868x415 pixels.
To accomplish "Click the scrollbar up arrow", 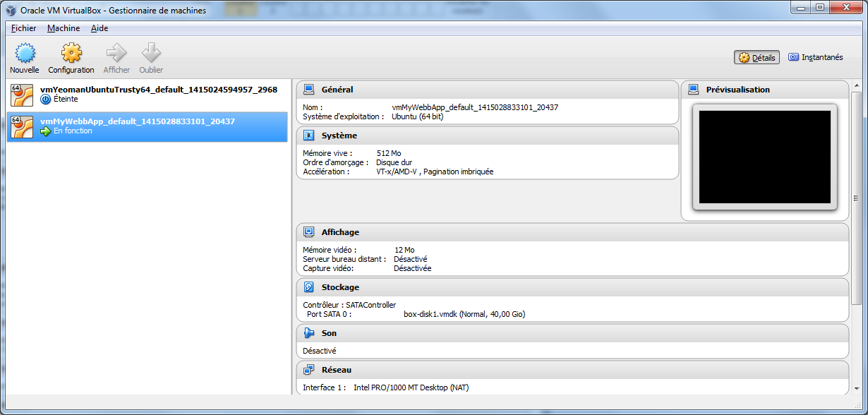I will [x=857, y=86].
